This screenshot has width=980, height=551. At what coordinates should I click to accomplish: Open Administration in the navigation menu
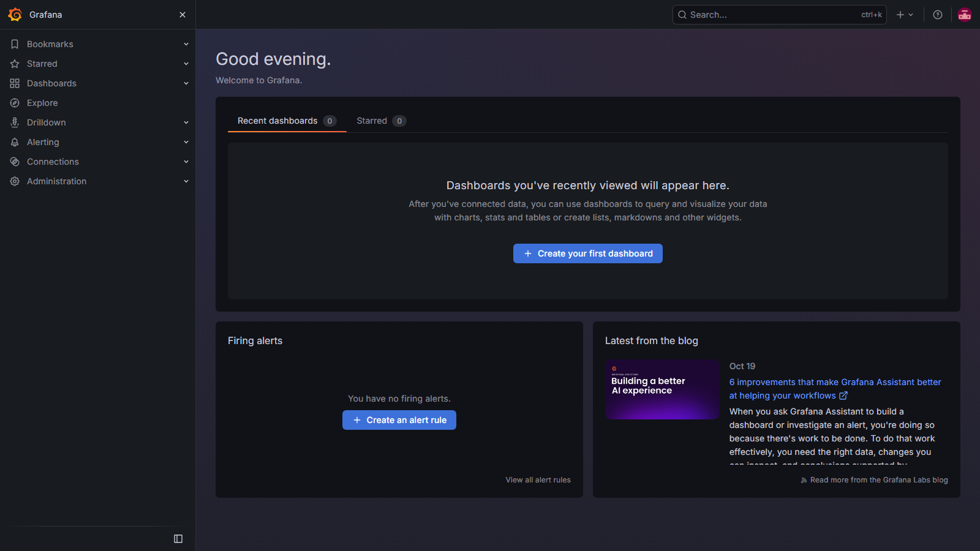click(57, 181)
